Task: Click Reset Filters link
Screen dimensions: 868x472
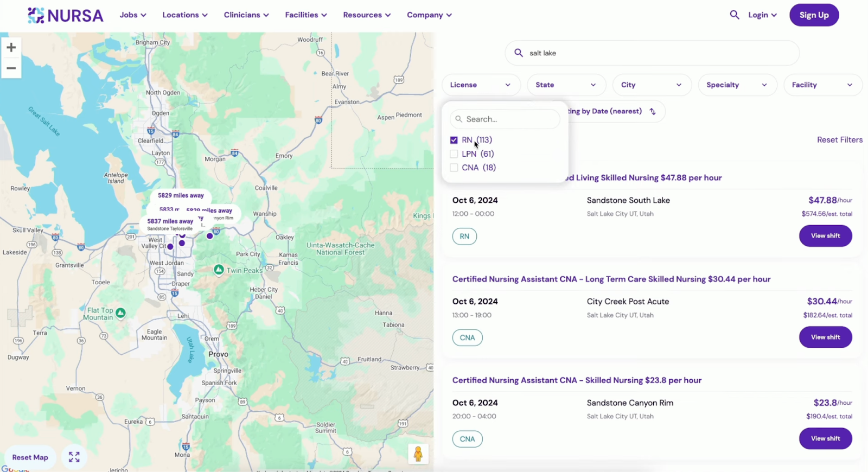Action: [840, 140]
